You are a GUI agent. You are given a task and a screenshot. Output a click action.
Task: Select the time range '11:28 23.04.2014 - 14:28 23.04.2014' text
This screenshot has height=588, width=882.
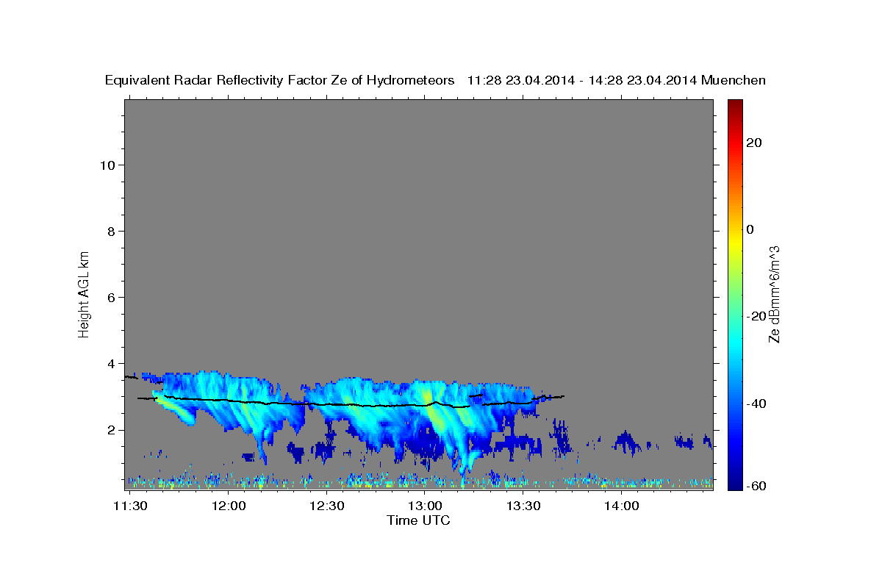(582, 81)
